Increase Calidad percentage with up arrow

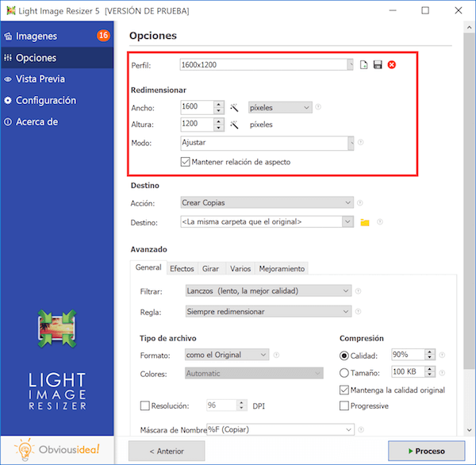(429, 352)
